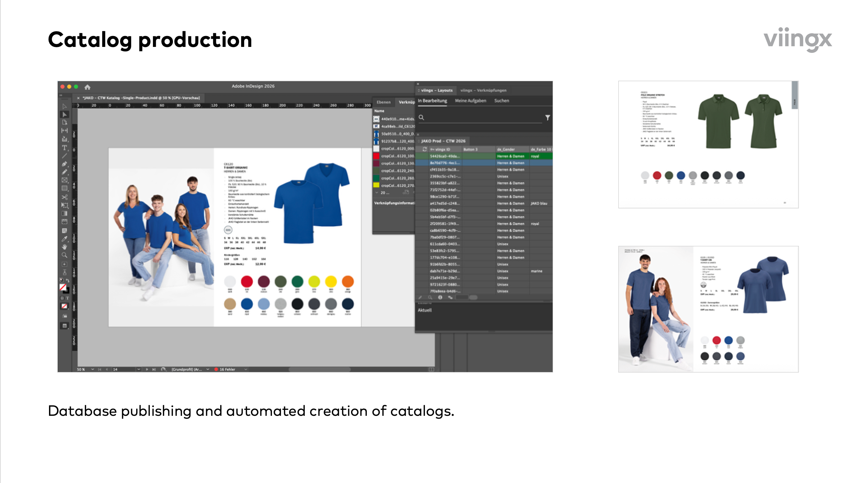Select the Hand tool
Image resolution: width=868 pixels, height=483 pixels.
(64, 247)
